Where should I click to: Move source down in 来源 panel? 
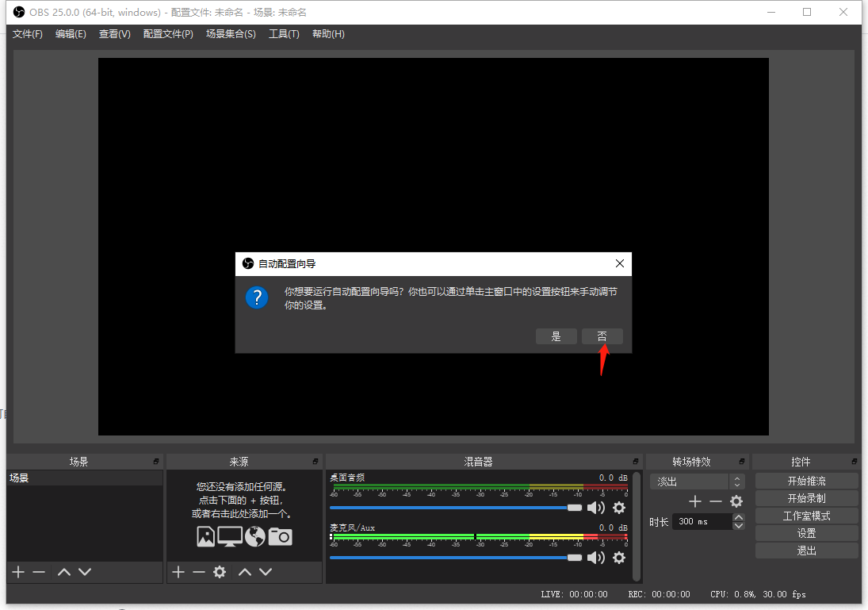tap(266, 572)
